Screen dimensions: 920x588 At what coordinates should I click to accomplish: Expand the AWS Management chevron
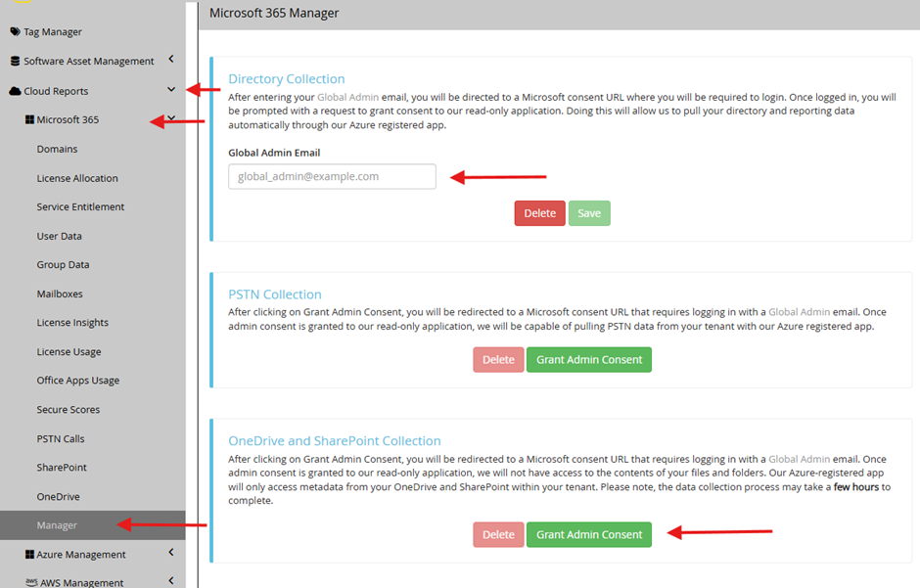pos(170,580)
